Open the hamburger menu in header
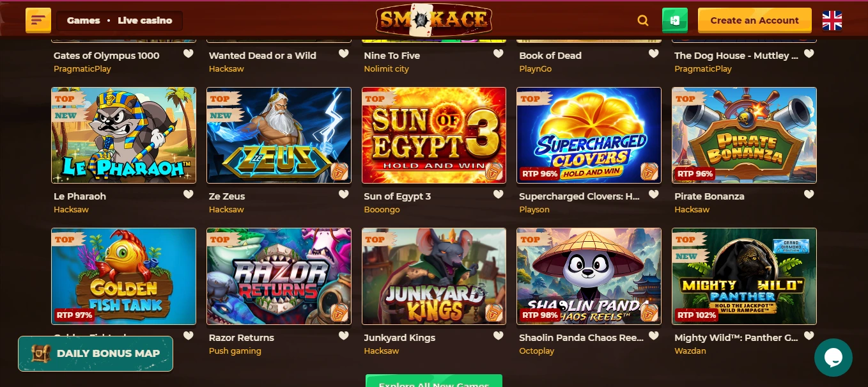Viewport: 868px width, 387px height. coord(38,20)
